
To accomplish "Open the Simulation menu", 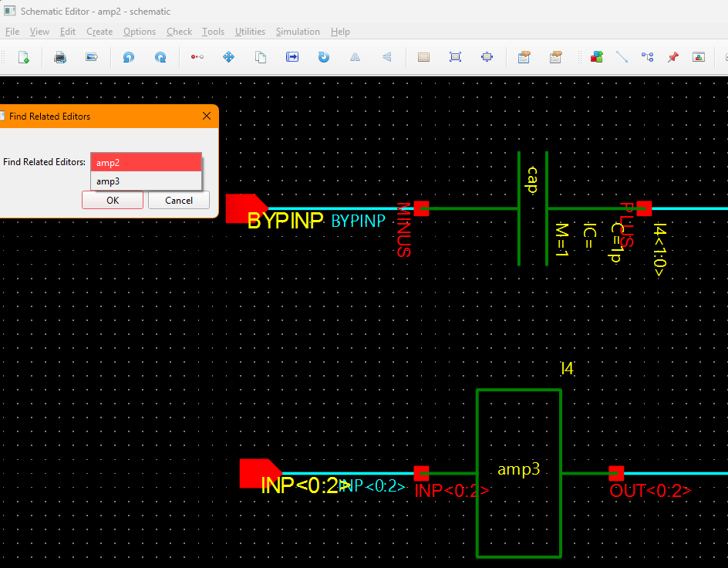I will [298, 32].
